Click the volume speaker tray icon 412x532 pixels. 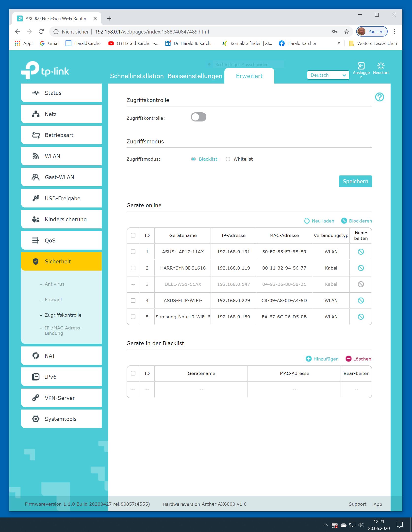(361, 525)
